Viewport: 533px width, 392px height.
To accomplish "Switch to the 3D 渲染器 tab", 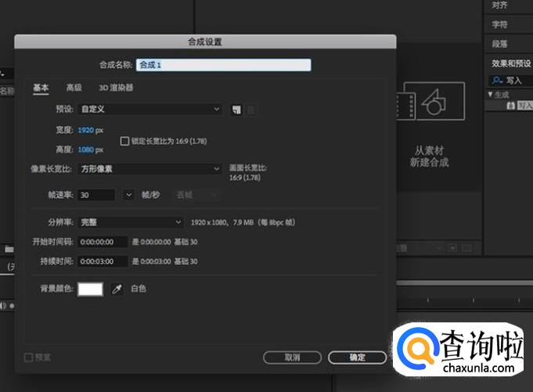I will coord(116,88).
